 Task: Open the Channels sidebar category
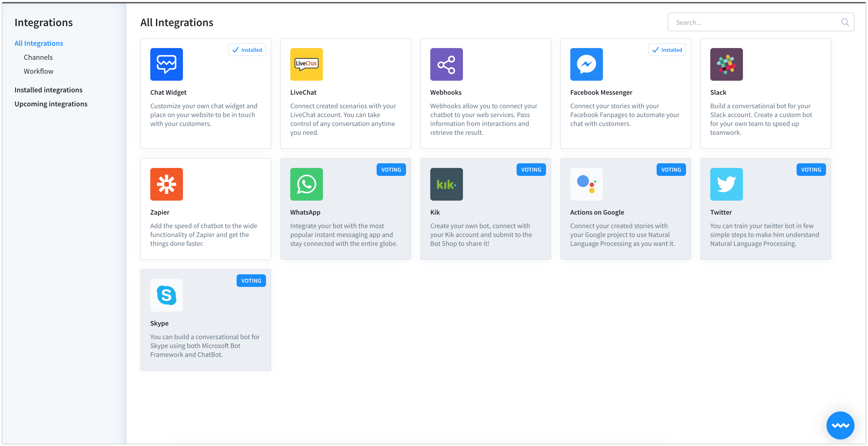(x=38, y=57)
